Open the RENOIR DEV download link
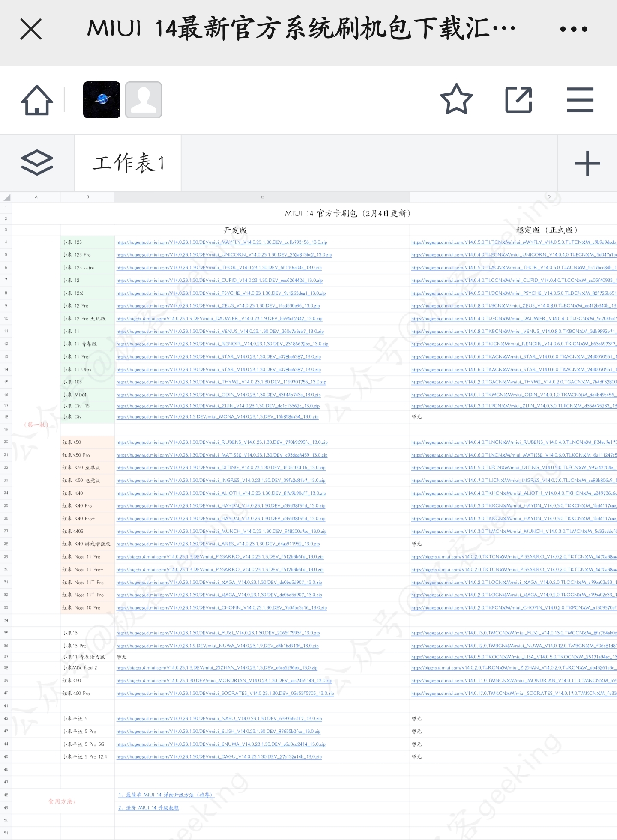Viewport: 617px width, 840px height. (222, 344)
